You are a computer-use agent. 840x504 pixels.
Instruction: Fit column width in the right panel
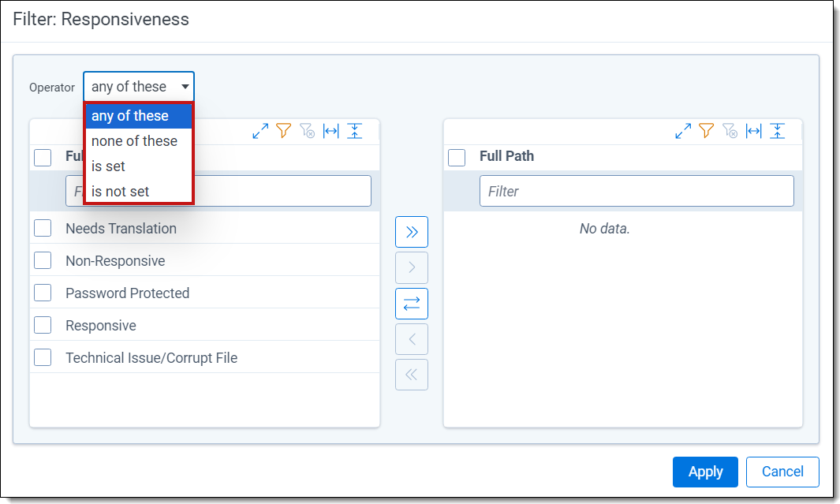754,131
